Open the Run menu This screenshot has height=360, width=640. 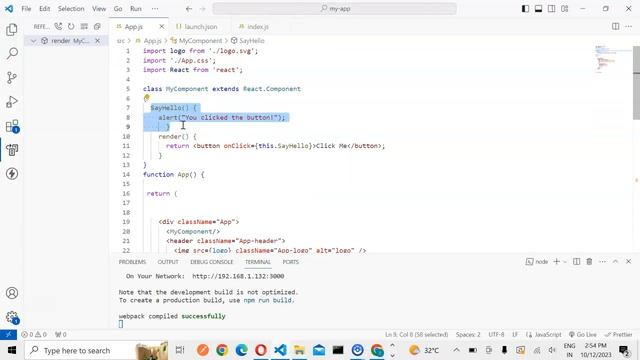click(x=136, y=9)
